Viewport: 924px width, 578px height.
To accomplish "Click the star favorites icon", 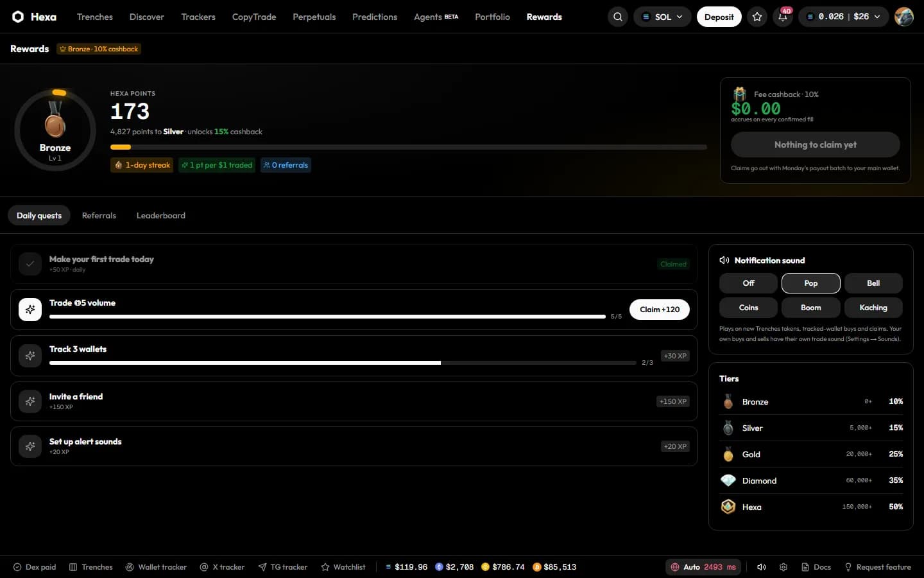I will click(757, 17).
